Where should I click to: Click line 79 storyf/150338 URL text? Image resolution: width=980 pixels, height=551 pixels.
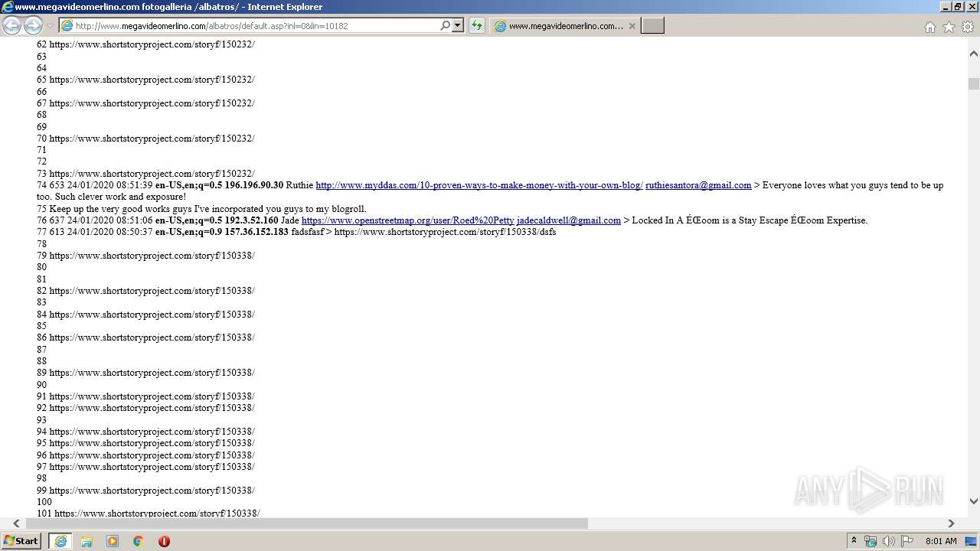tap(152, 256)
